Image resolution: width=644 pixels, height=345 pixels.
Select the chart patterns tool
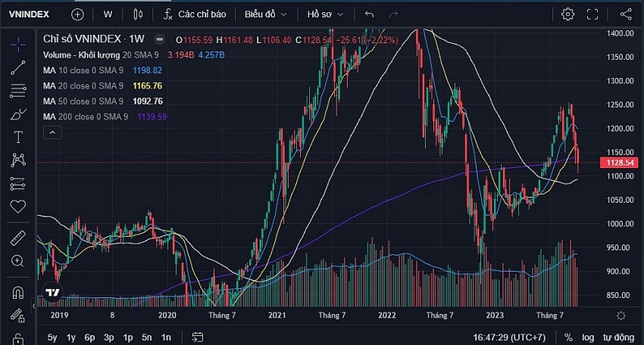point(18,160)
